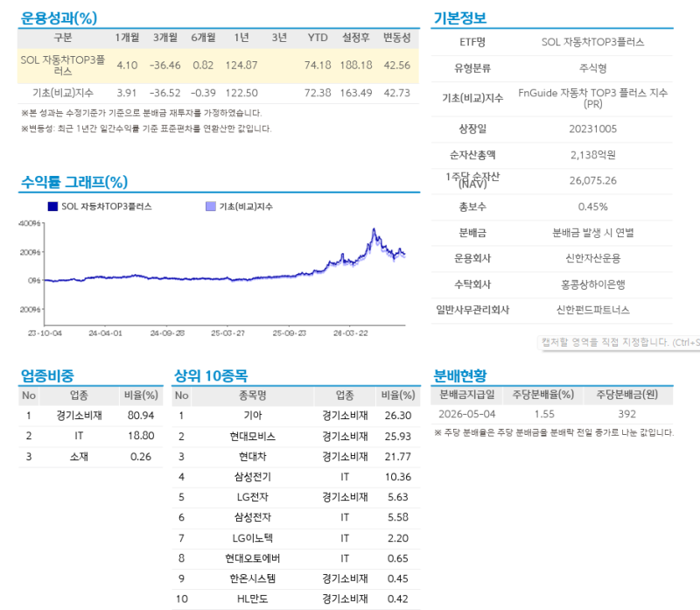The width and height of the screenshot is (700, 610).
Task: Click the 26.30 ratio for 기아
Action: tap(398, 416)
